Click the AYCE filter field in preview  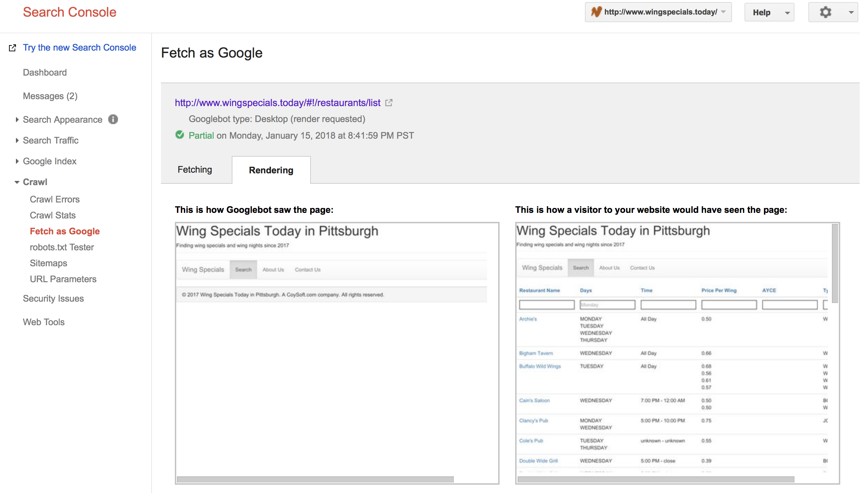pyautogui.click(x=790, y=305)
